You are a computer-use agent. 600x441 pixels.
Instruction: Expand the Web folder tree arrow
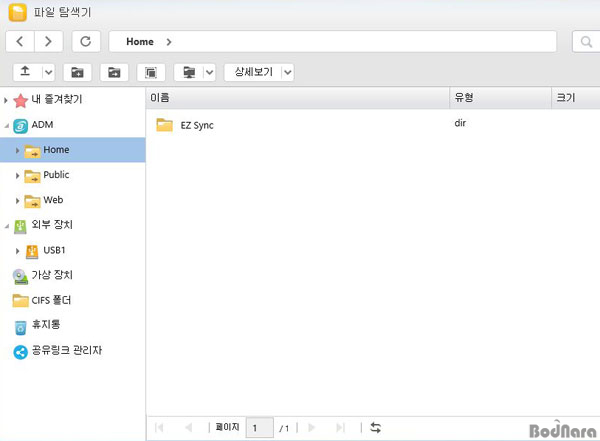17,201
